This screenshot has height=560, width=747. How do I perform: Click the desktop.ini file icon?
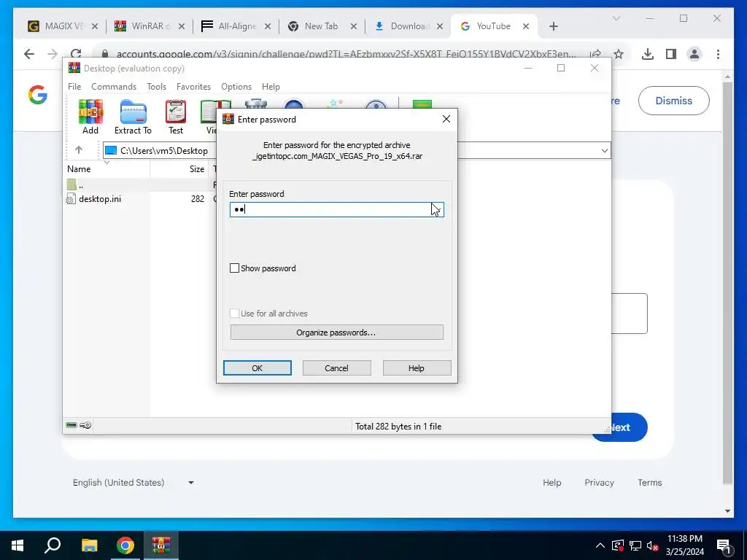71,199
